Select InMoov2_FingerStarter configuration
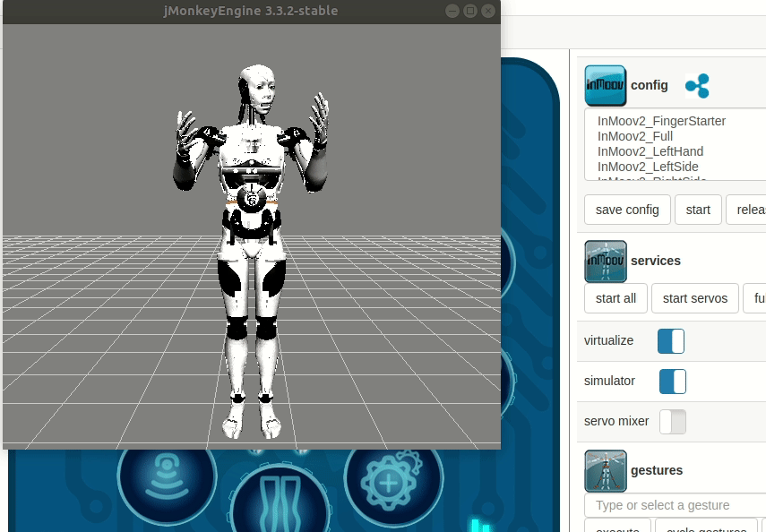Image resolution: width=766 pixels, height=532 pixels. (661, 121)
